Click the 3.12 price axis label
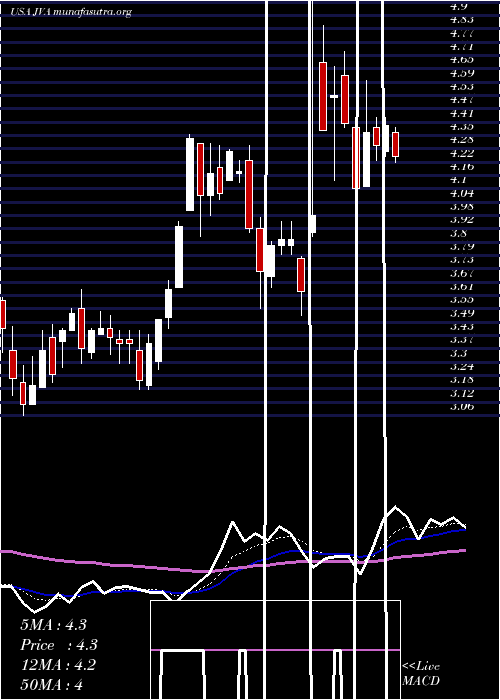500x700 pixels. click(x=462, y=393)
